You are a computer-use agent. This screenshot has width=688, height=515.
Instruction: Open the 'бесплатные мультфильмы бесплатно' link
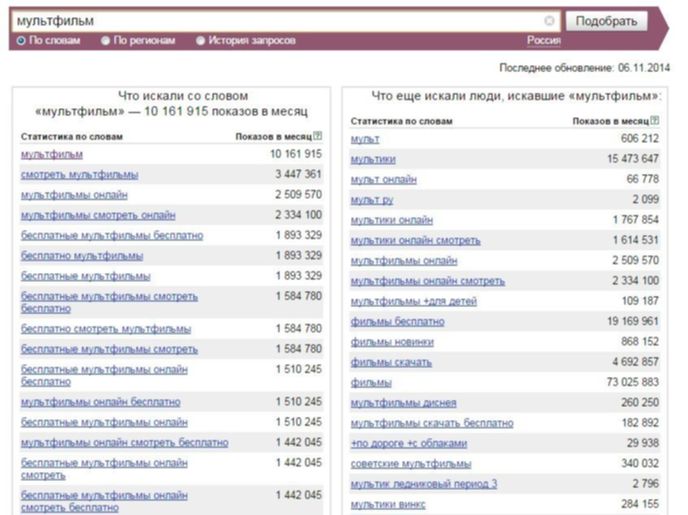pos(112,235)
